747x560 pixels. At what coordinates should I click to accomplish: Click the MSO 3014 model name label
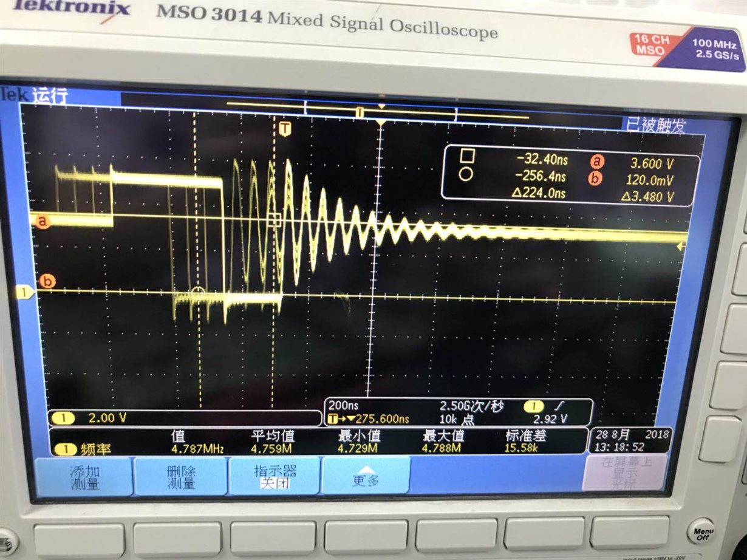pyautogui.click(x=210, y=13)
